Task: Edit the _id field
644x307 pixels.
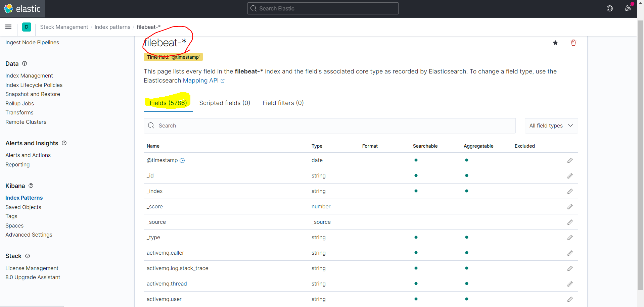Action: pos(570,176)
